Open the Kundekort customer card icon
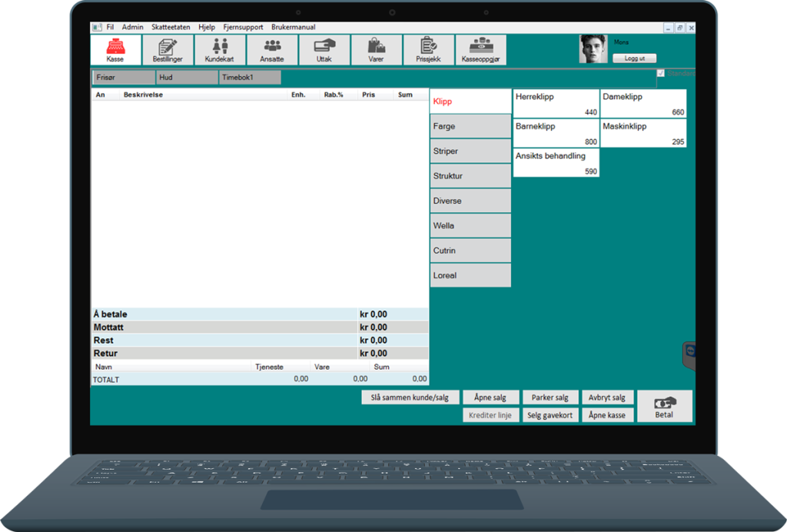The height and width of the screenshot is (532, 787). pyautogui.click(x=220, y=50)
